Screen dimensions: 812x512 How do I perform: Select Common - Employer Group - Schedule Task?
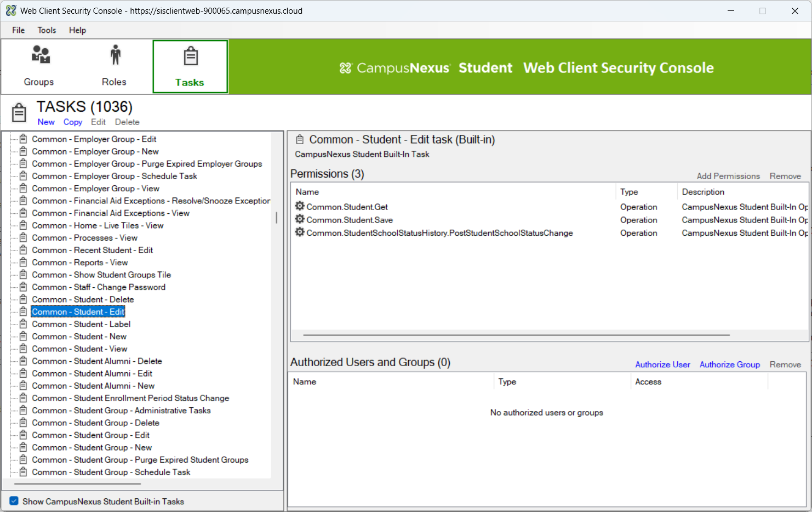[x=115, y=176]
